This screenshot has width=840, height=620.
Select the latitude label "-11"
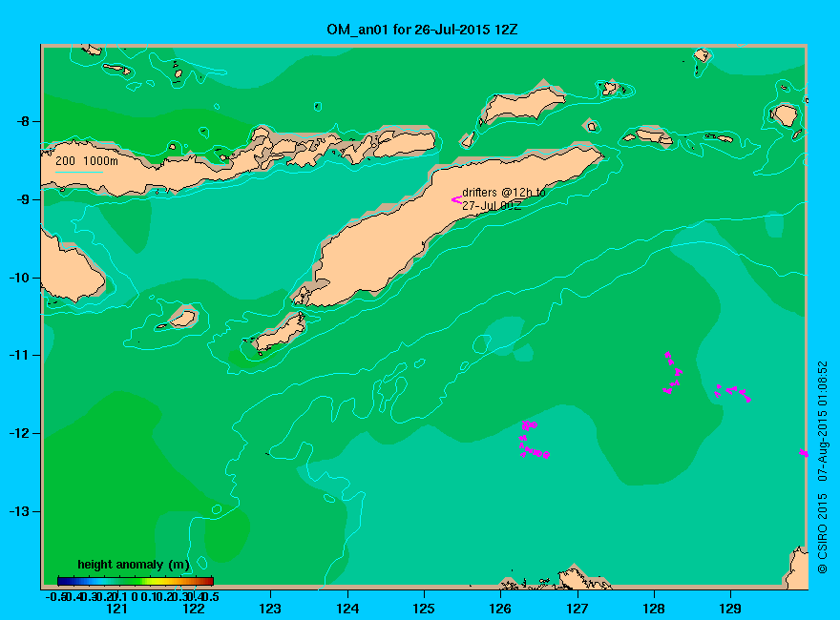(x=19, y=355)
